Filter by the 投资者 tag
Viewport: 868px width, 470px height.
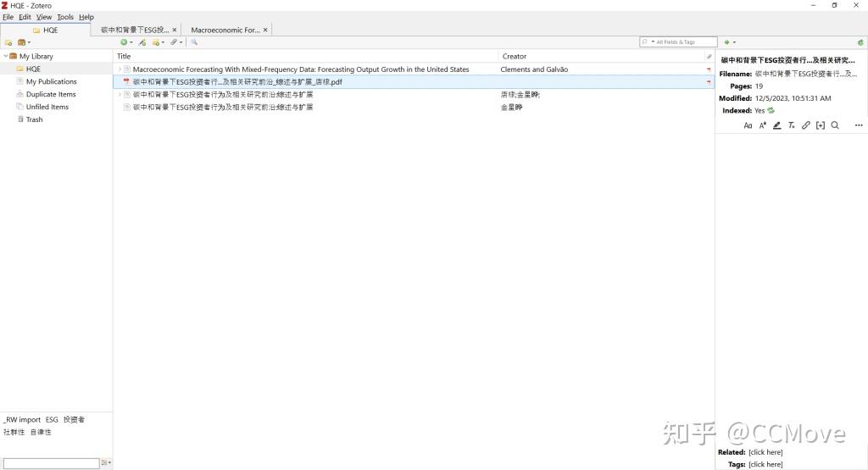(74, 420)
